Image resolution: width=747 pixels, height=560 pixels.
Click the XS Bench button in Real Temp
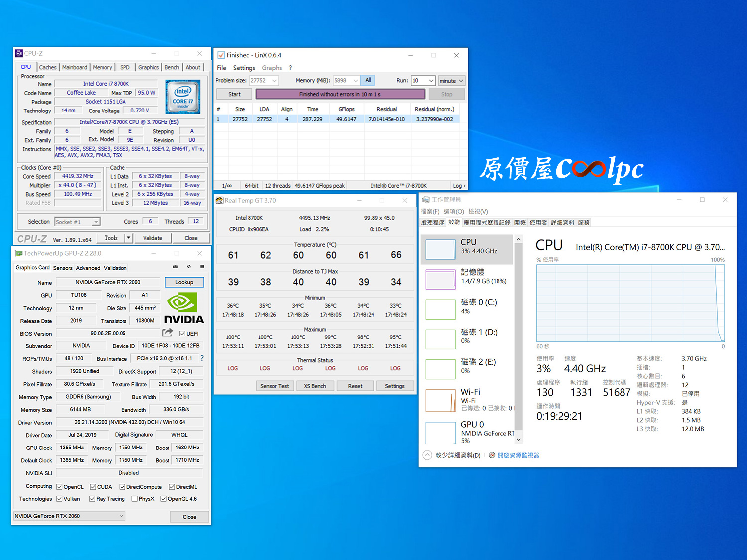click(x=315, y=386)
